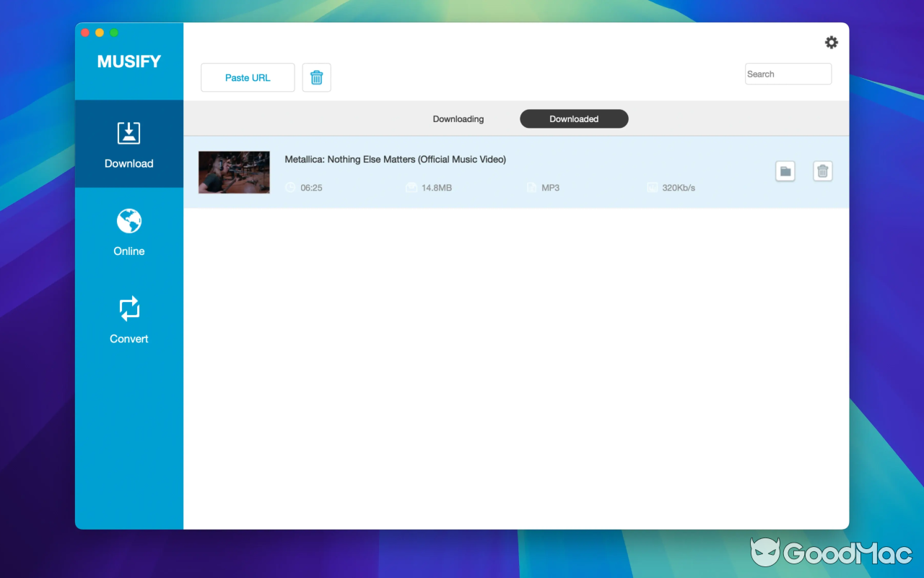Viewport: 924px width, 578px height.
Task: Click the bitrate icon beside 320Kb/s
Action: [653, 187]
